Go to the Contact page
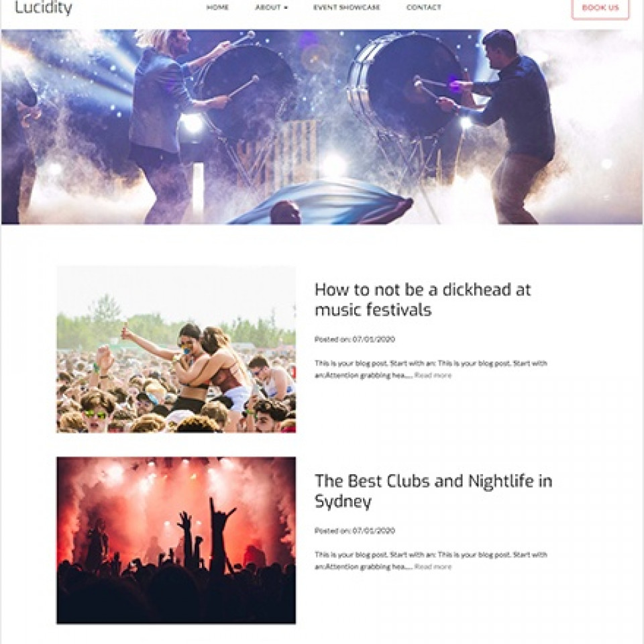Image resolution: width=644 pixels, height=644 pixels. click(423, 7)
